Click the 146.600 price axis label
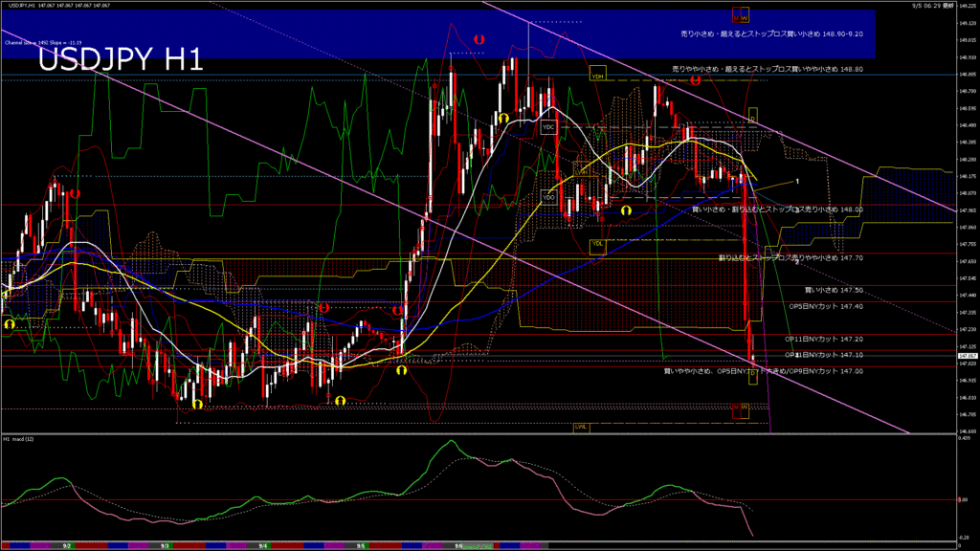The width and height of the screenshot is (980, 551). click(967, 431)
